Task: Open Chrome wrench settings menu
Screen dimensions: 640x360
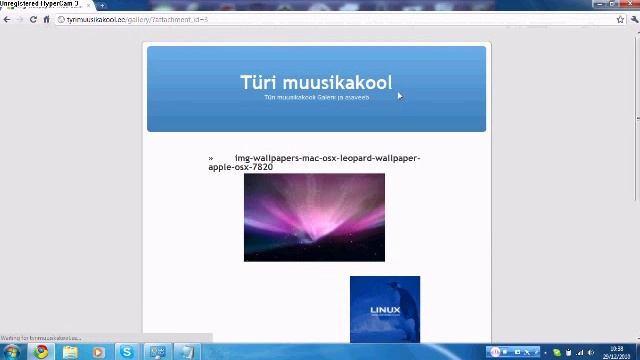Action: [x=634, y=19]
